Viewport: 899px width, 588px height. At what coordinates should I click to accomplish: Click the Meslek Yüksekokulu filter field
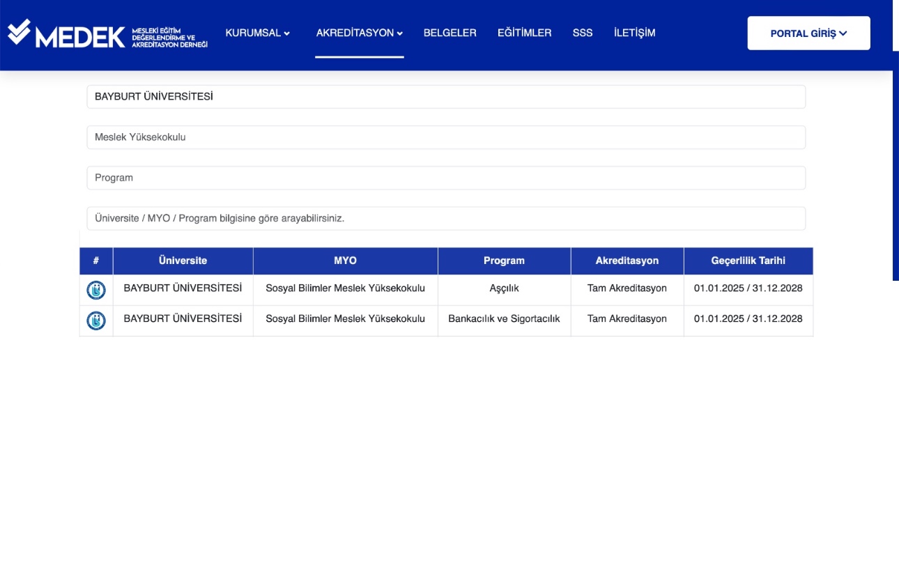tap(446, 137)
